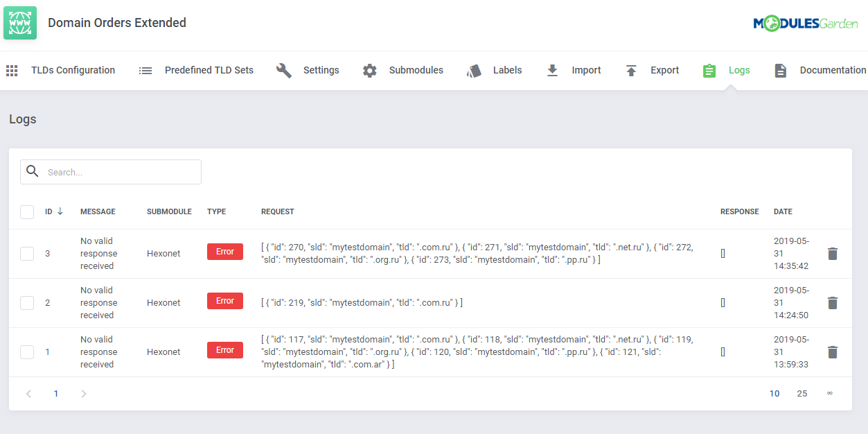Switch to the Settings tab
The height and width of the screenshot is (434, 868).
[321, 70]
